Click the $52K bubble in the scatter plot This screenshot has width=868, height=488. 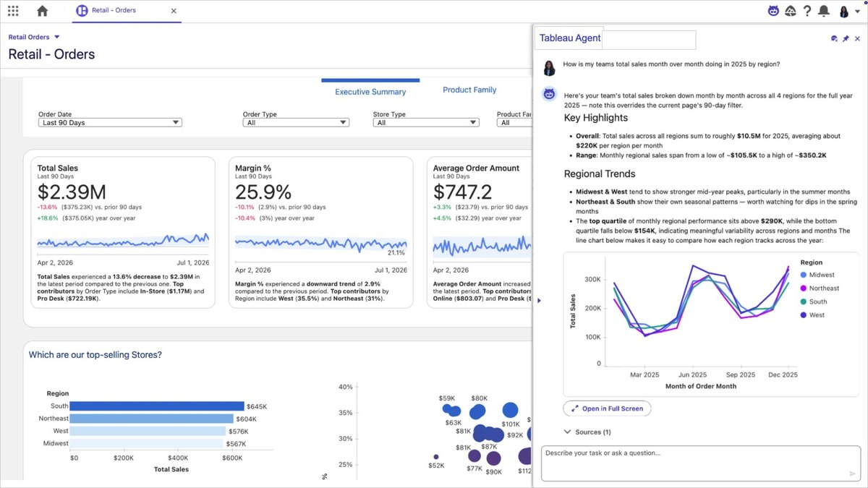click(435, 457)
